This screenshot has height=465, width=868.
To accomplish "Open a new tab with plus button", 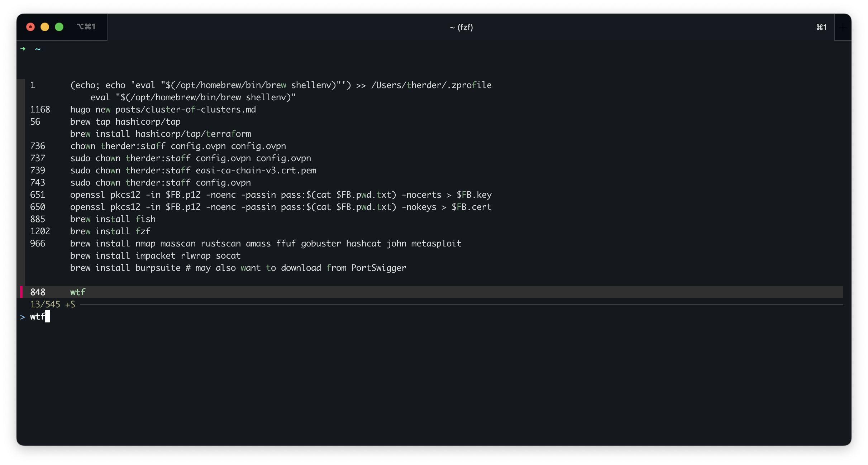I will tap(843, 27).
